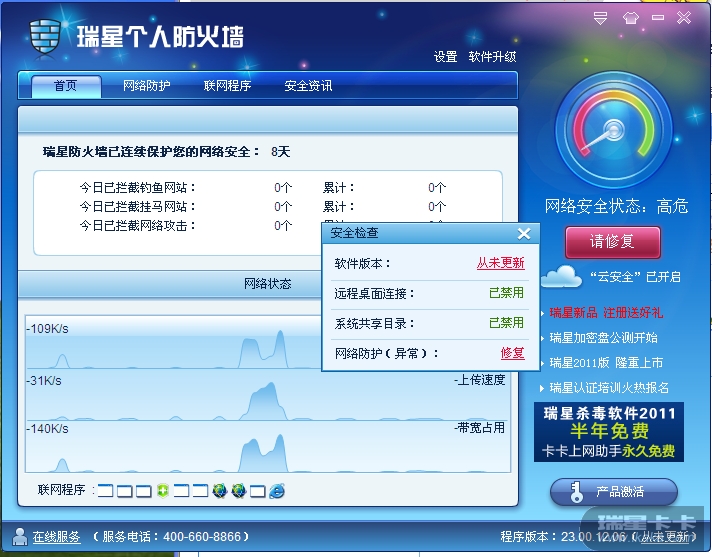The image size is (712, 557).
Task: Switch to the 网络防护 tab
Action: click(146, 86)
